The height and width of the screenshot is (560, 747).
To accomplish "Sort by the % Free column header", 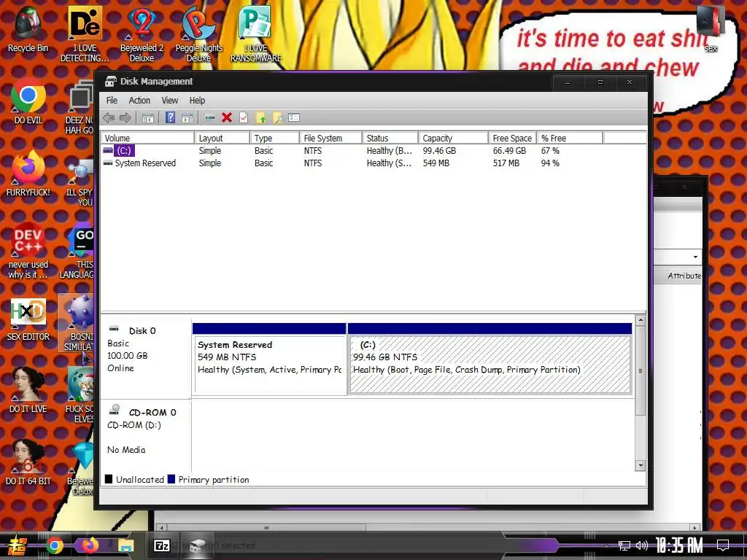I will pyautogui.click(x=569, y=138).
